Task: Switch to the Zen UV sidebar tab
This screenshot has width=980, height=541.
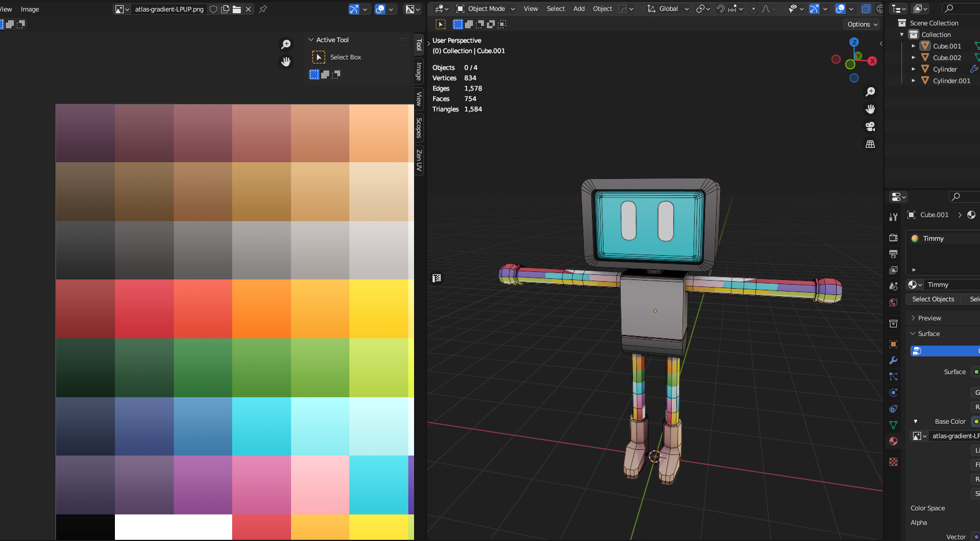Action: 419,160
